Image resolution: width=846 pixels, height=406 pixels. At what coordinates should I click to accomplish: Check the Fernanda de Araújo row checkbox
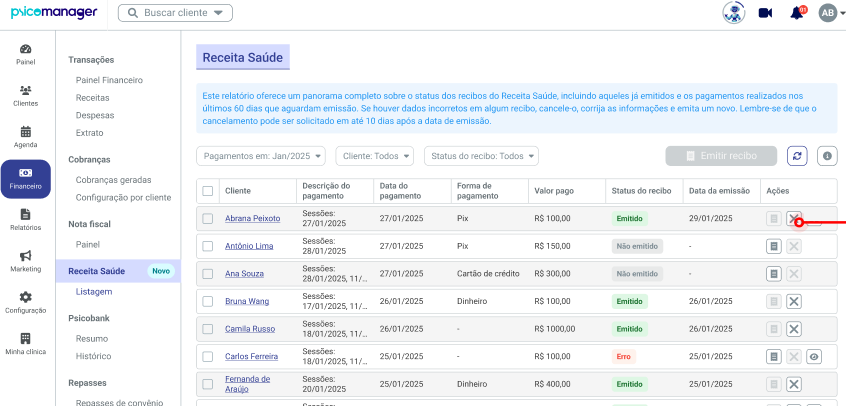[208, 384]
